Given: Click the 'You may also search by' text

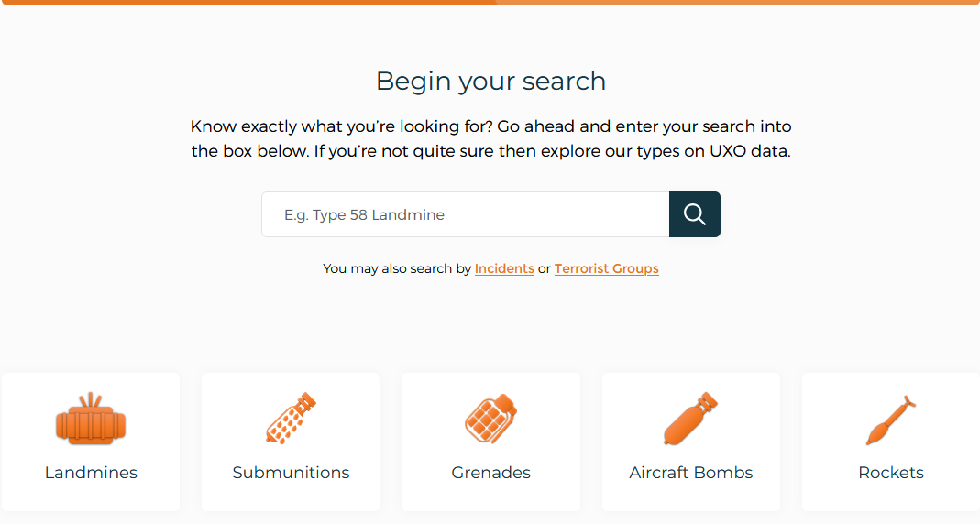Looking at the screenshot, I should coord(397,268).
